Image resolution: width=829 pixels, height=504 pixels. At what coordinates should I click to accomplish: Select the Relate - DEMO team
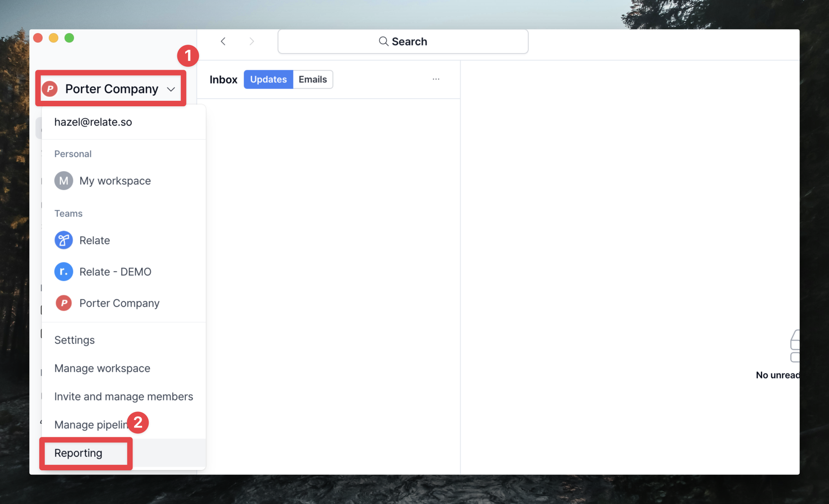[x=115, y=272]
